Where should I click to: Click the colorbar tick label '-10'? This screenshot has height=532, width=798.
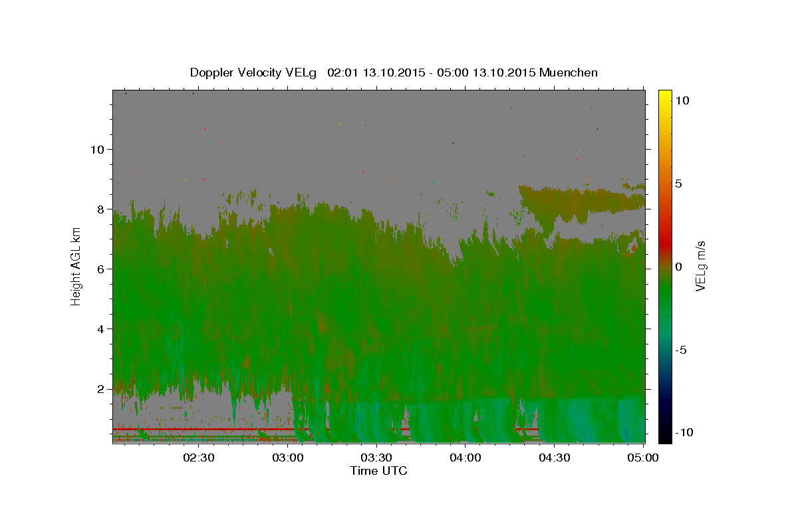684,432
